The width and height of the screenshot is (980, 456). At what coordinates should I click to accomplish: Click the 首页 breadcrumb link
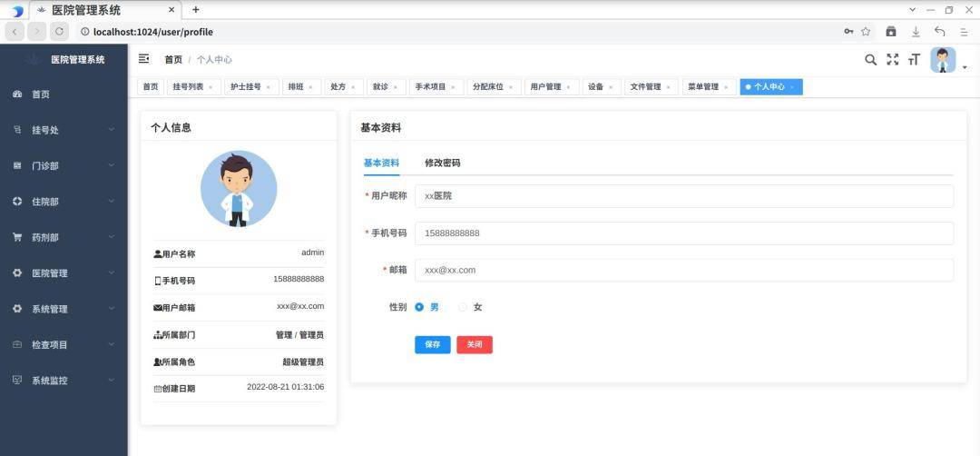click(x=173, y=59)
